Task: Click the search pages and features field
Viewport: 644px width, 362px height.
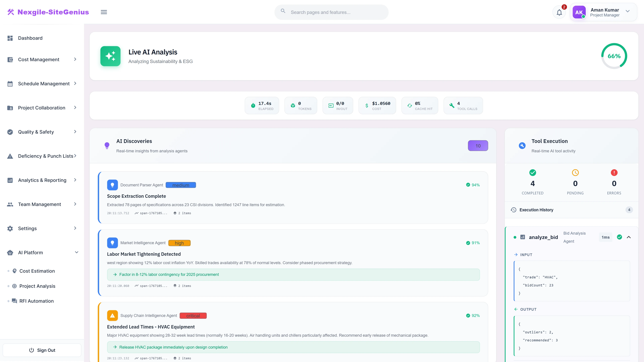Action: [331, 12]
